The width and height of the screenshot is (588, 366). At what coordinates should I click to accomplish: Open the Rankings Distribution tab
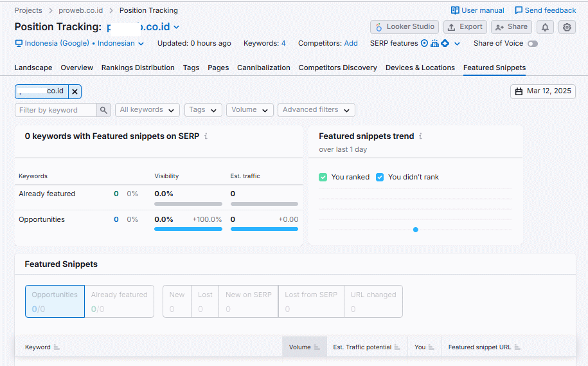138,68
